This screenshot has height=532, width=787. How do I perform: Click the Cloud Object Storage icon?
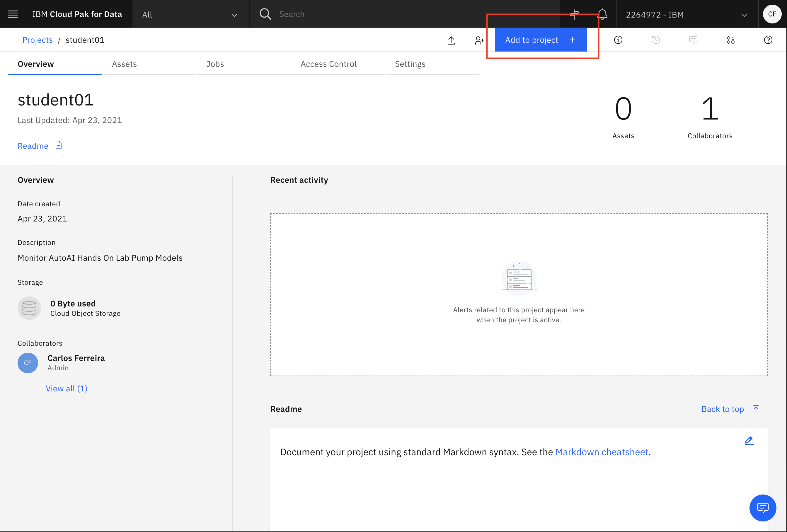coord(29,308)
